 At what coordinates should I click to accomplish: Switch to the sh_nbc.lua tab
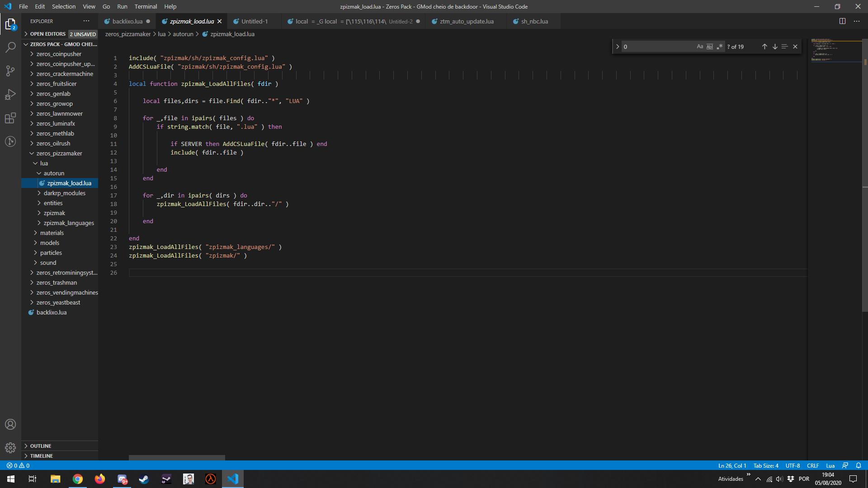tap(534, 21)
